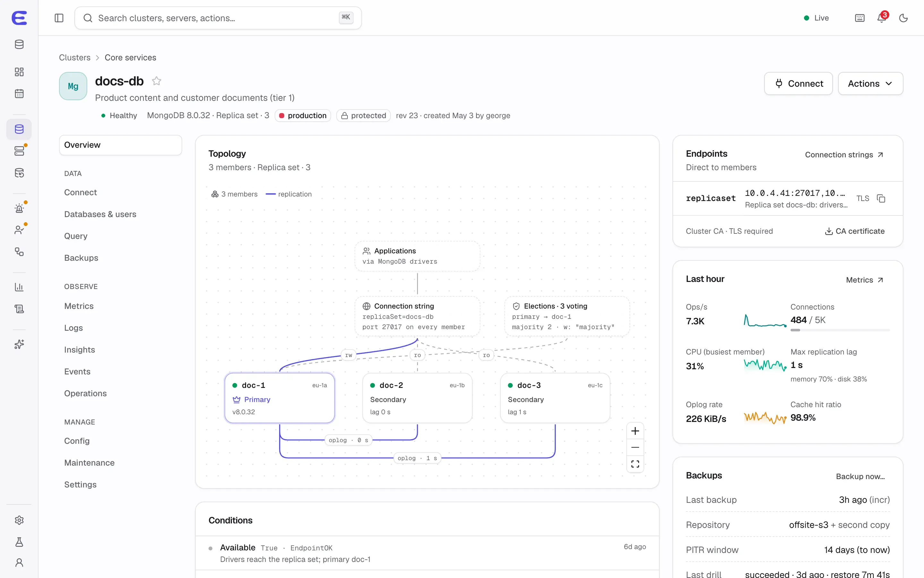Open the dashboard grid icon in sidebar
The height and width of the screenshot is (578, 924).
point(19,72)
